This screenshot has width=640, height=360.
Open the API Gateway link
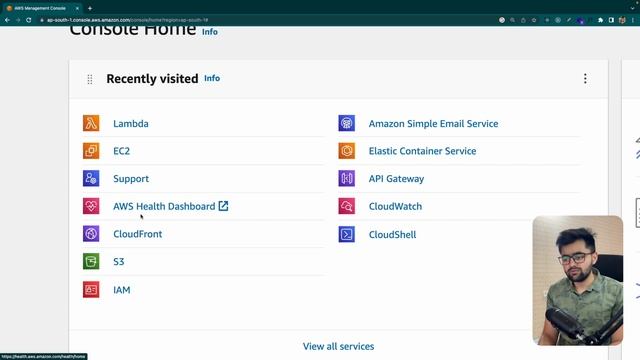point(396,179)
